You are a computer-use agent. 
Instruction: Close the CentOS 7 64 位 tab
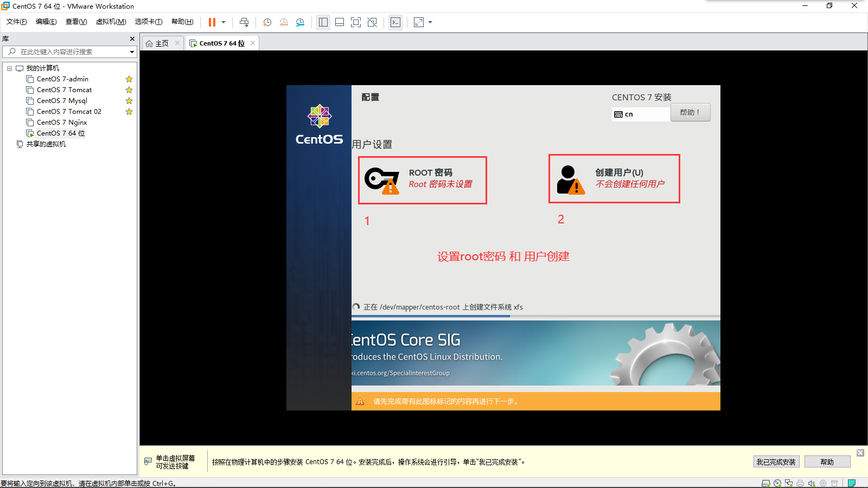pyautogui.click(x=253, y=43)
